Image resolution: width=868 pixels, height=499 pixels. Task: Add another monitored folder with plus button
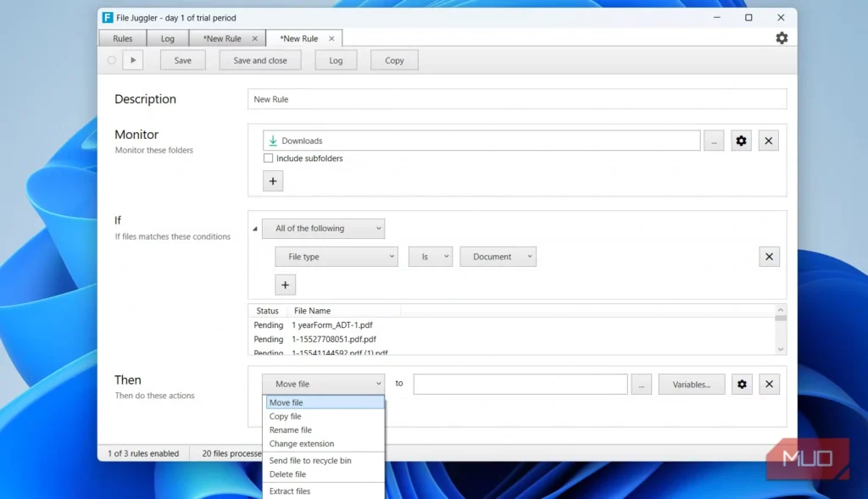pos(273,180)
